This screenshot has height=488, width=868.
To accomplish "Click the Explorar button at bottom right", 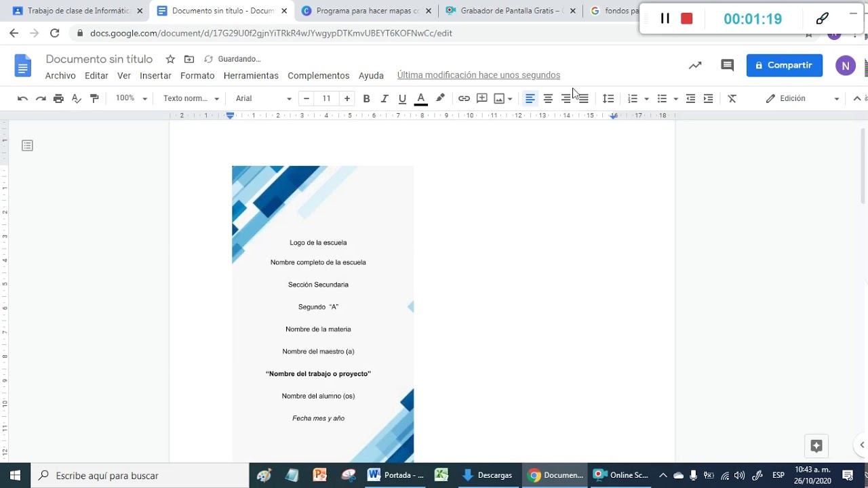I will [x=816, y=445].
